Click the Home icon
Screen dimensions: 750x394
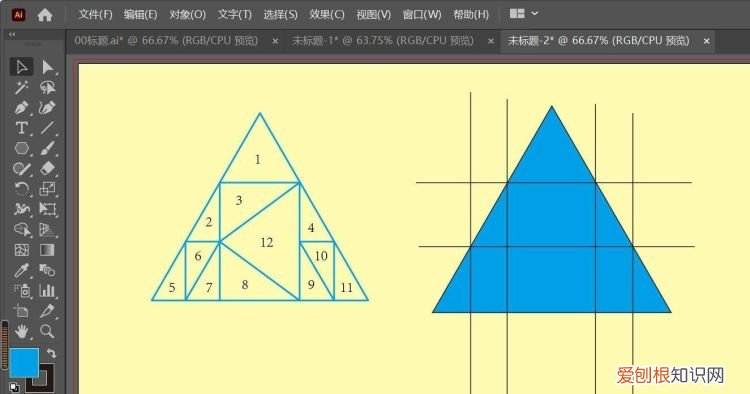45,15
